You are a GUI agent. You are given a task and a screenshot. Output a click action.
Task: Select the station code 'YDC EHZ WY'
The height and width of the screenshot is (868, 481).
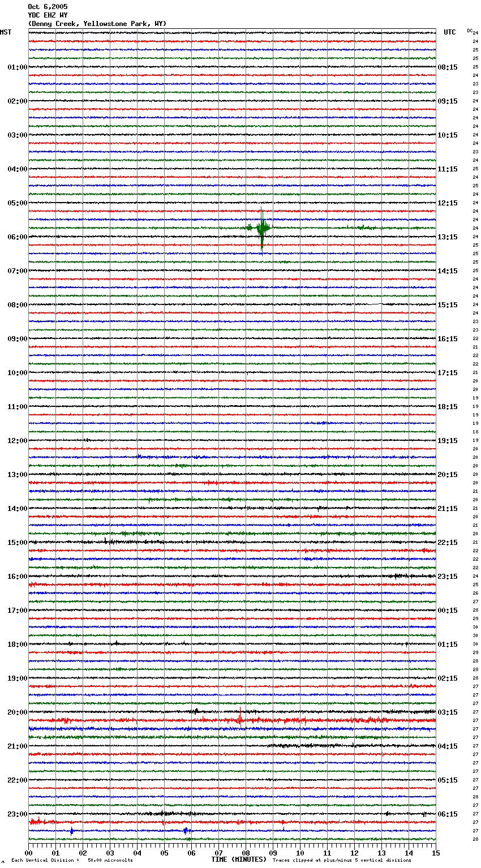pos(48,15)
